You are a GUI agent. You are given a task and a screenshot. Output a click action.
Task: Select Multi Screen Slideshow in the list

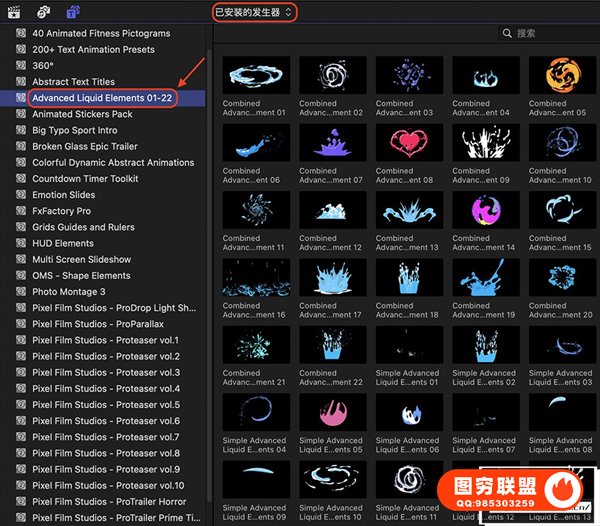tap(81, 260)
